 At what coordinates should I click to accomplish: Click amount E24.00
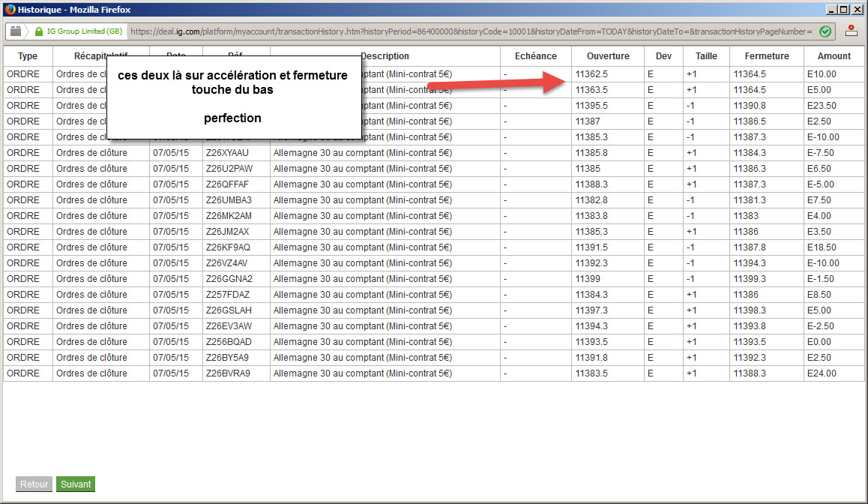[822, 373]
